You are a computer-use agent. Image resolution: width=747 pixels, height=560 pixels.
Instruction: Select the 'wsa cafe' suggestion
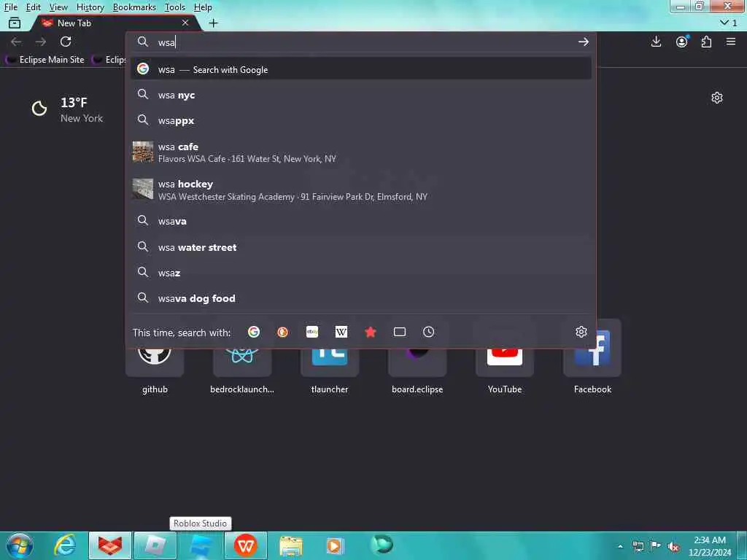(x=361, y=152)
